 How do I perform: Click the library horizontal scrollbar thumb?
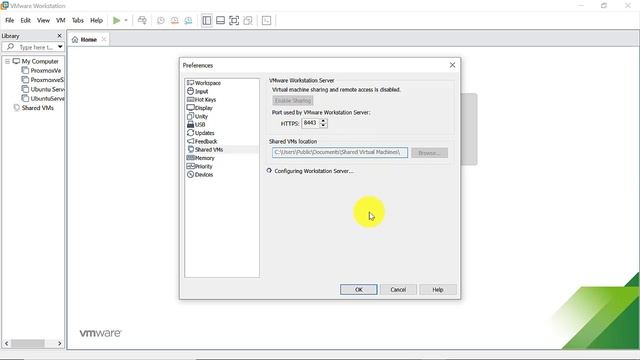pos(27,344)
